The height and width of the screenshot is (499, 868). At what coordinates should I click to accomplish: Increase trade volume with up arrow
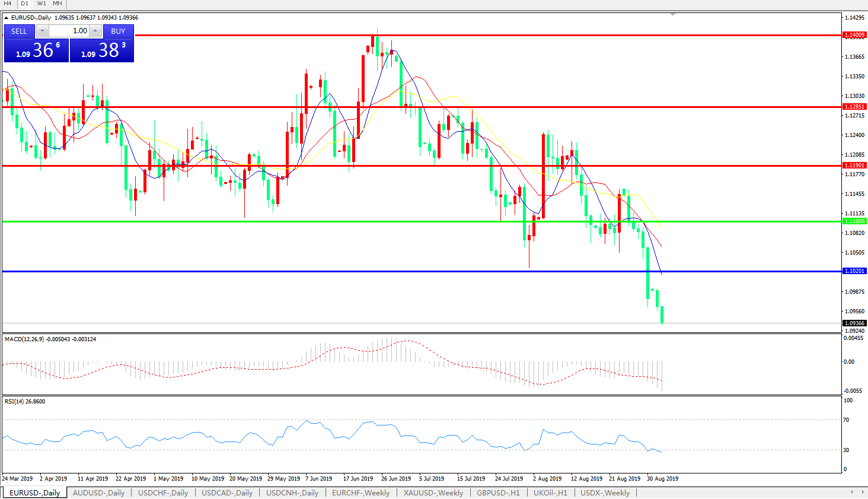[95, 31]
